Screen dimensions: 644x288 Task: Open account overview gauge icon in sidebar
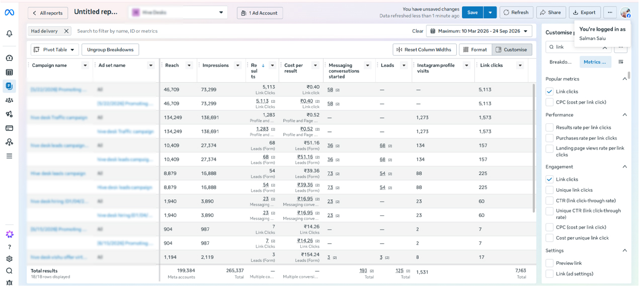coord(9,58)
